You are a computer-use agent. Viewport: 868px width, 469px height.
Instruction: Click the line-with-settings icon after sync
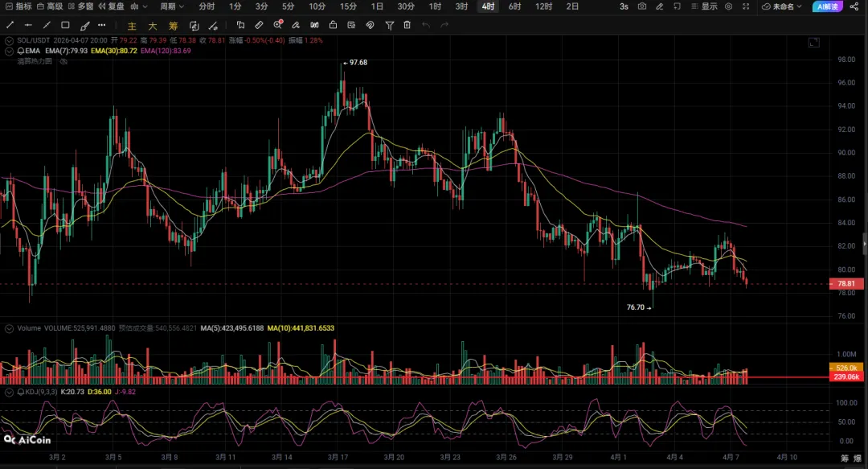click(212, 26)
